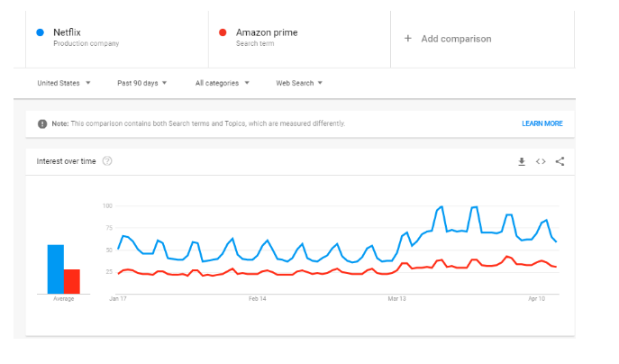Open the United States region dropdown

pos(64,83)
